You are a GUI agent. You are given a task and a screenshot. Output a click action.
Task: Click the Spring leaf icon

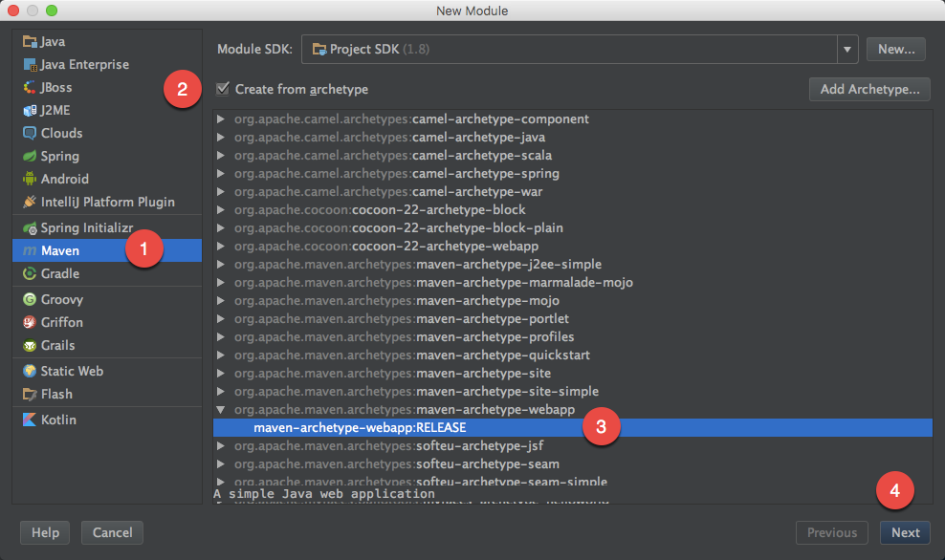(x=30, y=156)
